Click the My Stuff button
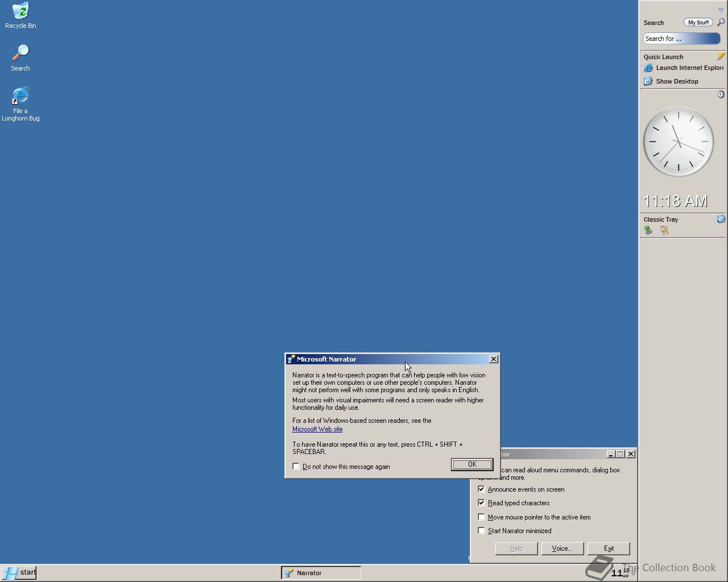The width and height of the screenshot is (728, 582). [698, 22]
